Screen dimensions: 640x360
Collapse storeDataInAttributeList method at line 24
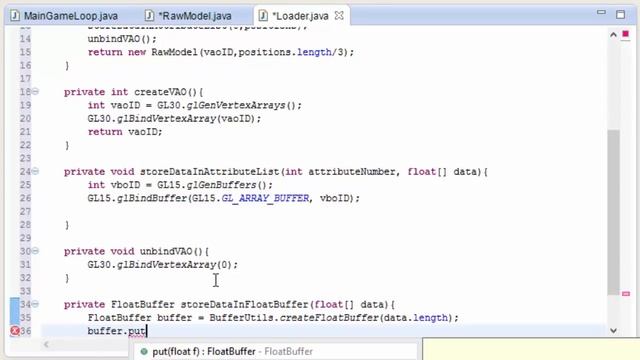click(36, 171)
